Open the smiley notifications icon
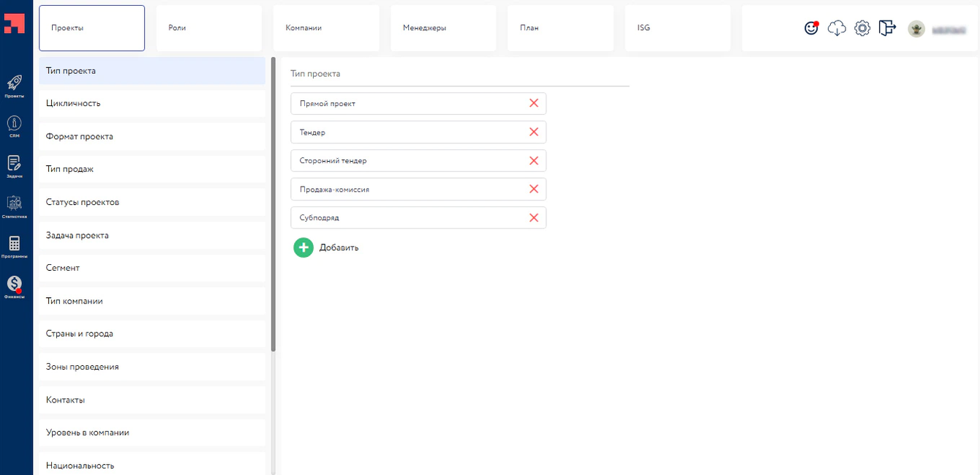980x475 pixels. pyautogui.click(x=811, y=28)
